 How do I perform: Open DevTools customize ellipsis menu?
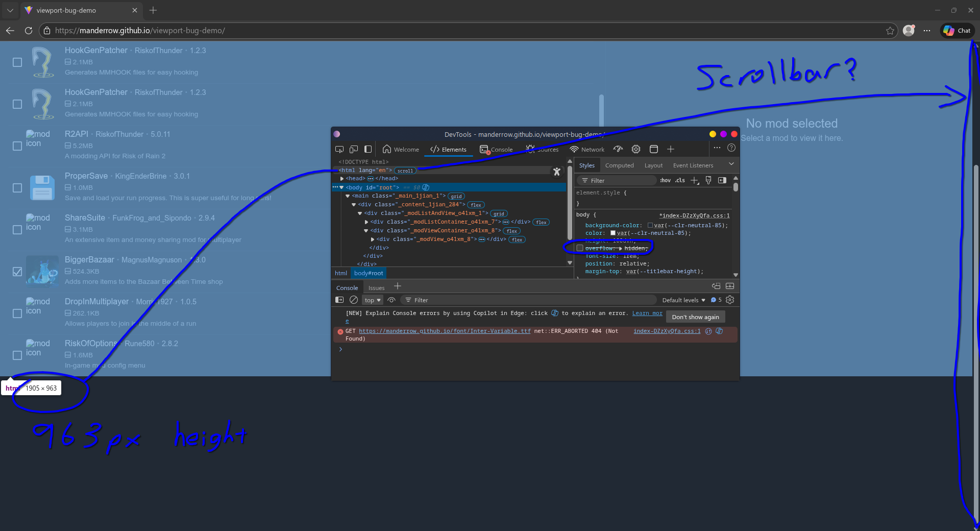pyautogui.click(x=717, y=148)
